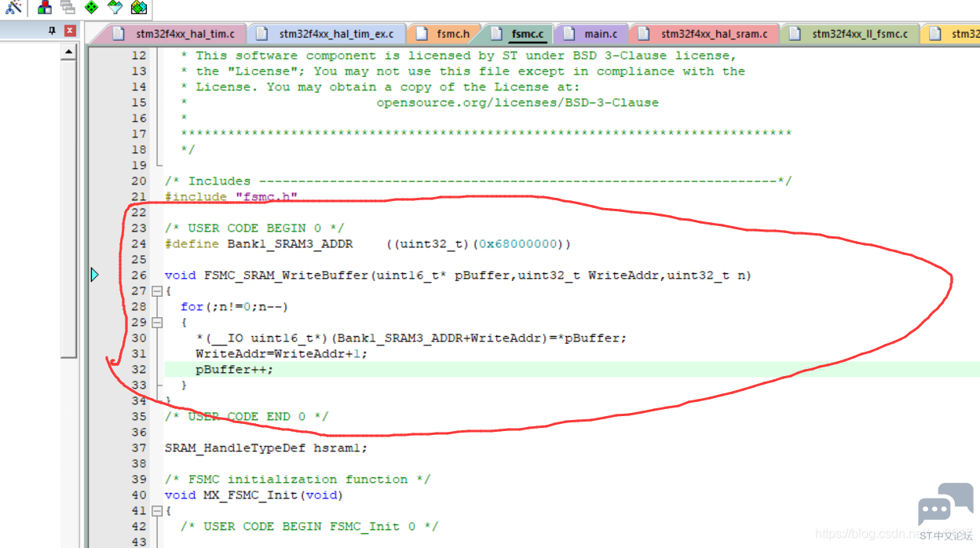Open Manage Run-Time Environment green diamond icon
Viewport: 980px width, 548px height.
click(92, 7)
